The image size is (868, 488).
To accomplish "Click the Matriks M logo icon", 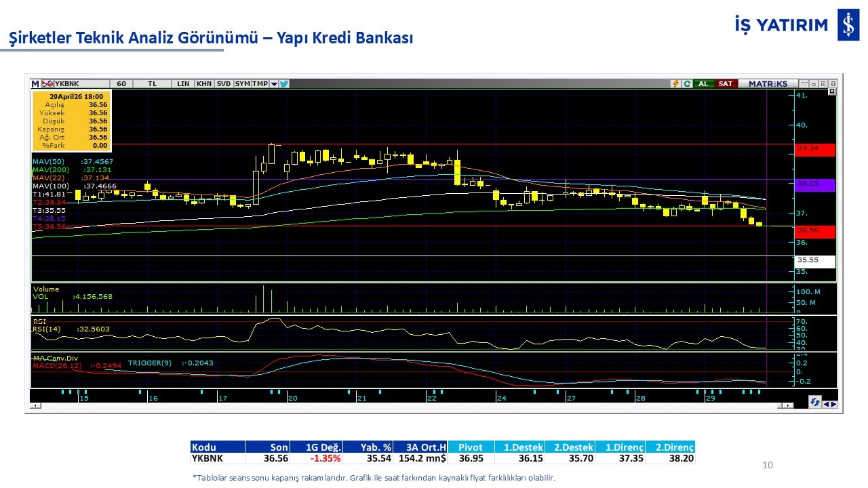I will (35, 84).
